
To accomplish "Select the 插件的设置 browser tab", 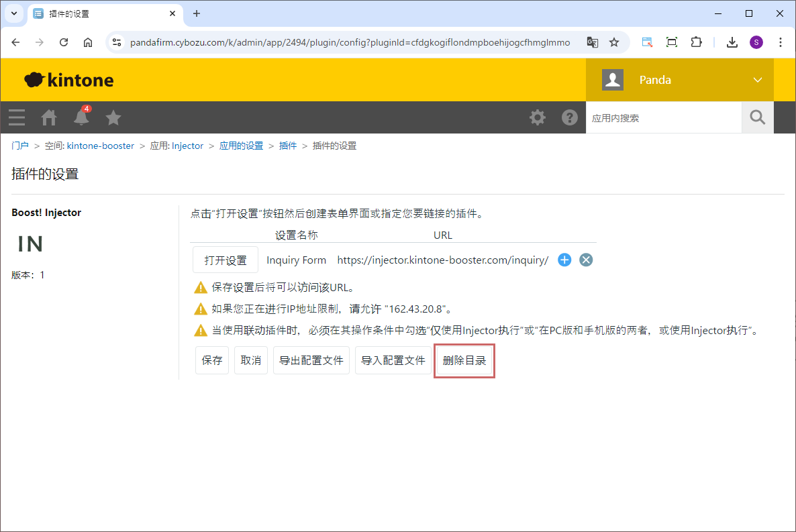I will 101,13.
